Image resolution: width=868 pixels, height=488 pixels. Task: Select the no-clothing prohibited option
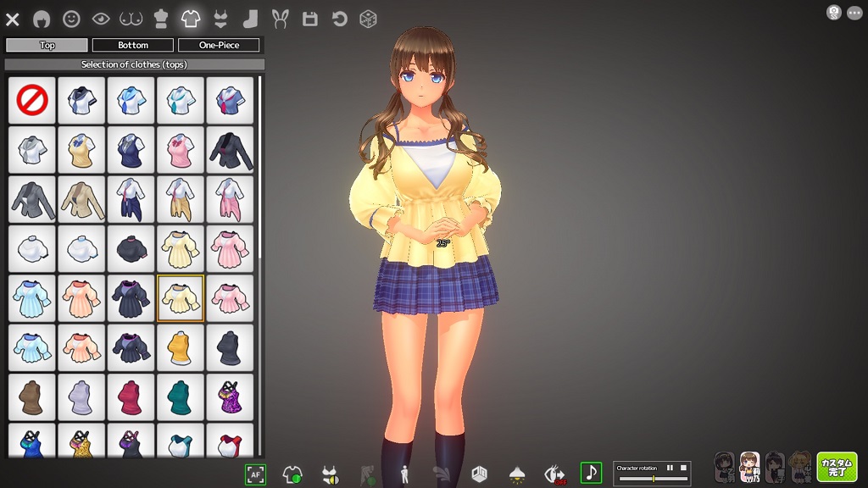[x=32, y=101]
